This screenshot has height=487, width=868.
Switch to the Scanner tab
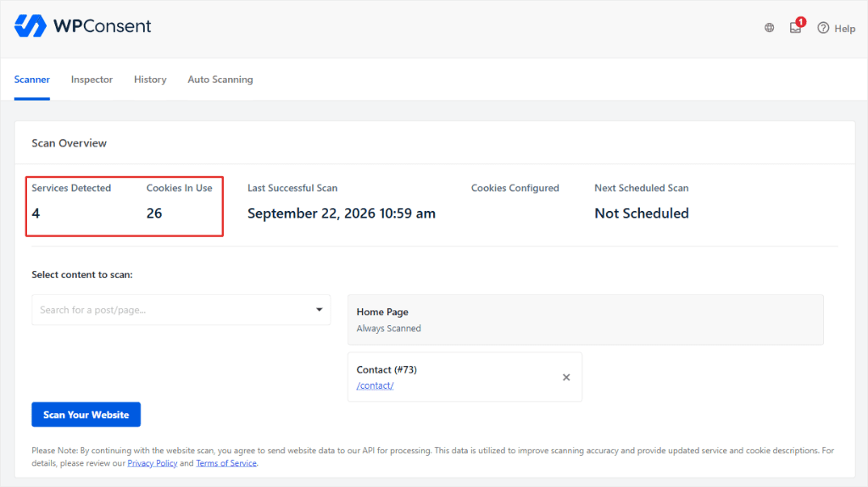(32, 79)
